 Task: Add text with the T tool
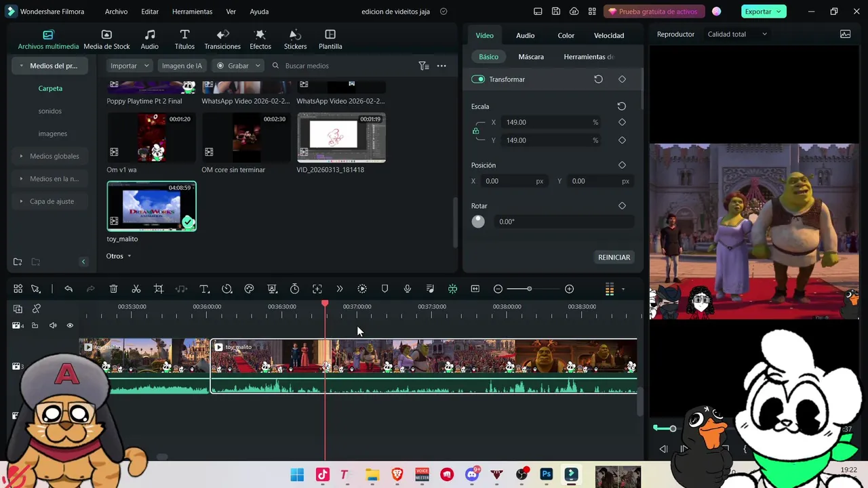pyautogui.click(x=204, y=289)
